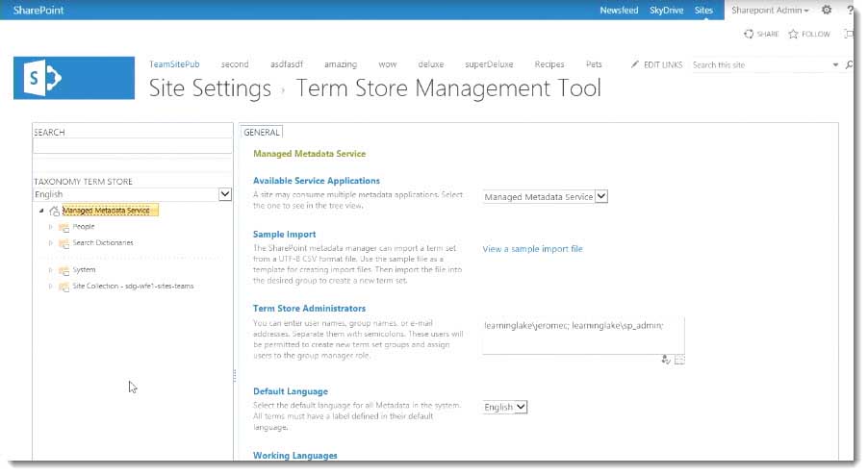868x475 pixels.
Task: Click FOLLOW in the page actions
Action: click(x=816, y=34)
